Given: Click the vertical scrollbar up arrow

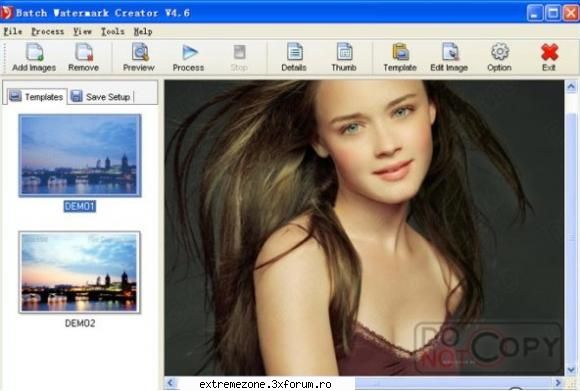Looking at the screenshot, I should pos(571,87).
